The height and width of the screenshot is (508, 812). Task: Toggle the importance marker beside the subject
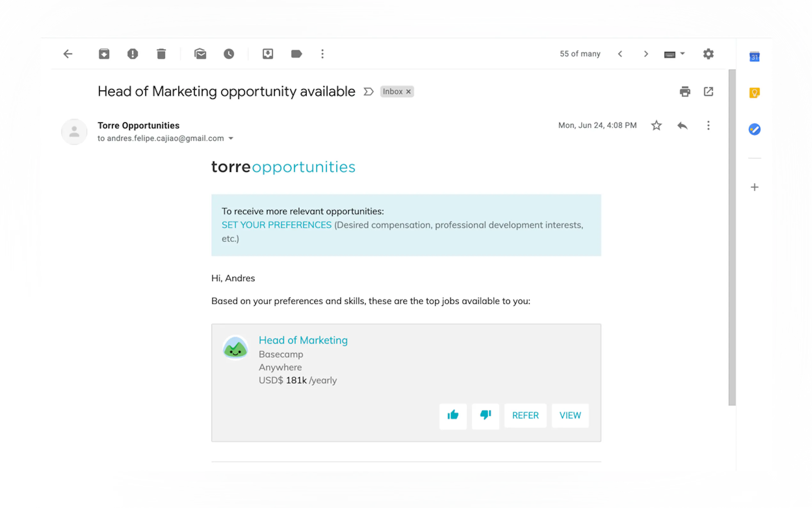[368, 91]
